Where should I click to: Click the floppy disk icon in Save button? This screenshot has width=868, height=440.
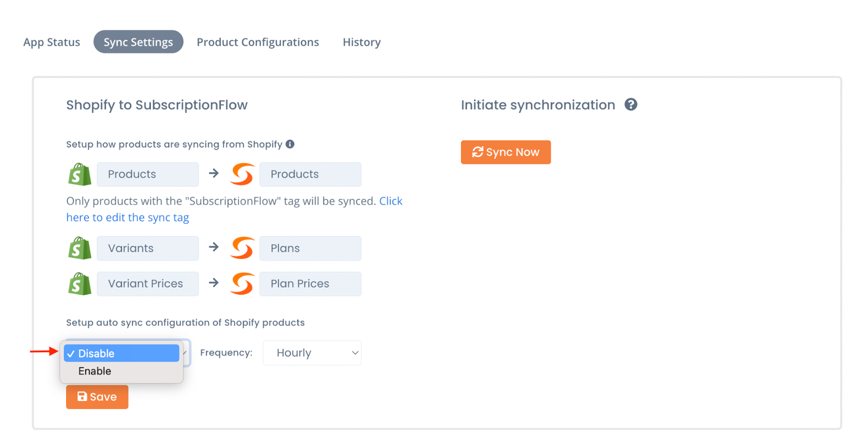(x=82, y=397)
